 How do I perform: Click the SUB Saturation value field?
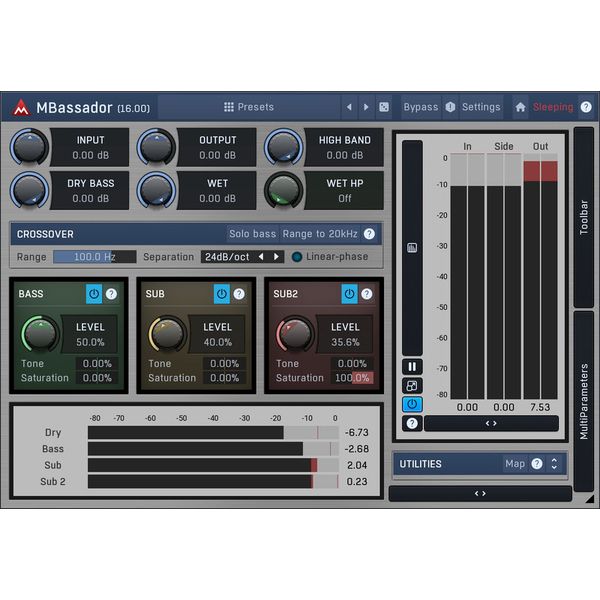click(224, 378)
